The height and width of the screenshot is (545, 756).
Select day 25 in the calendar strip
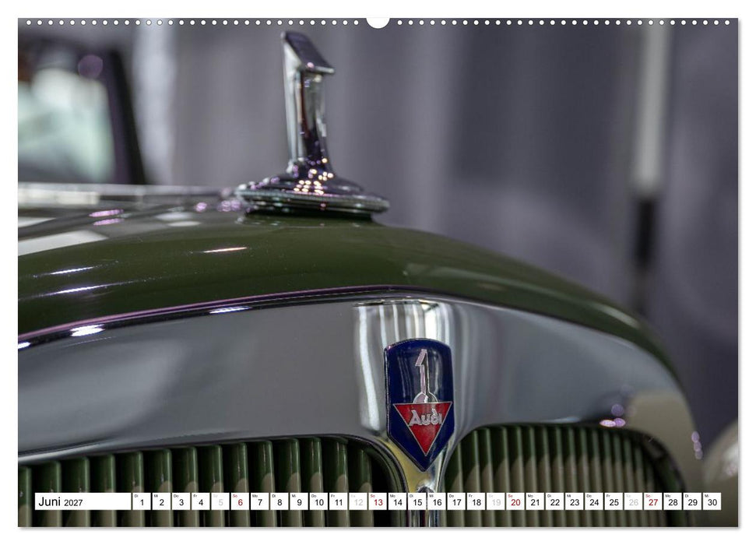[614, 501]
